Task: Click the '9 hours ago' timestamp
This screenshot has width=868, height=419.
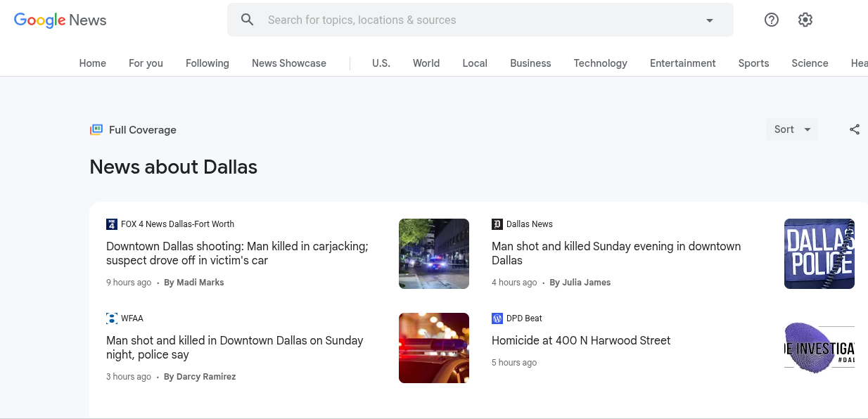Action: coord(129,283)
